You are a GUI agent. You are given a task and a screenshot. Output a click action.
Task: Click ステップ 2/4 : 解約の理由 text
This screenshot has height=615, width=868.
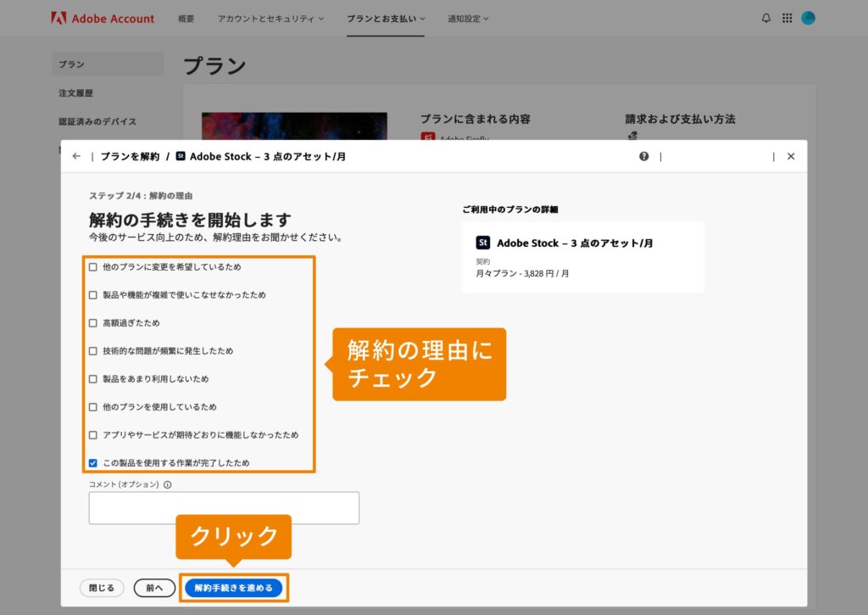(x=141, y=196)
